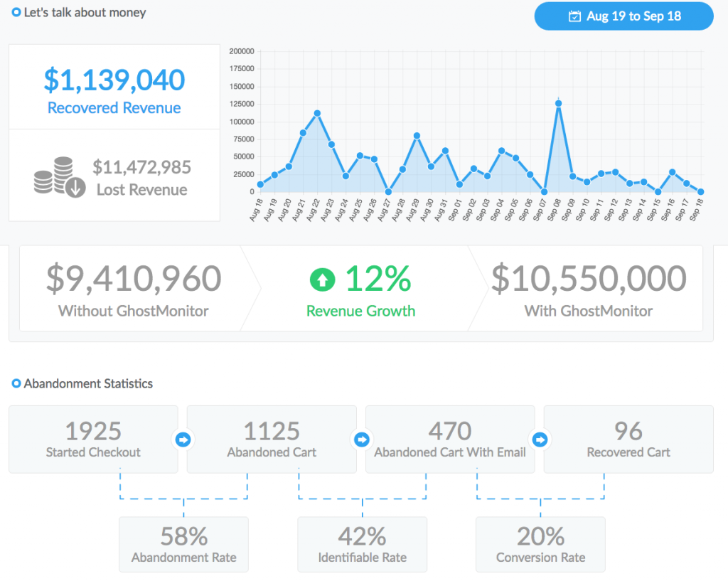Click the $1,139,040 Recovered Revenue card
The height and width of the screenshot is (581, 728).
(114, 87)
